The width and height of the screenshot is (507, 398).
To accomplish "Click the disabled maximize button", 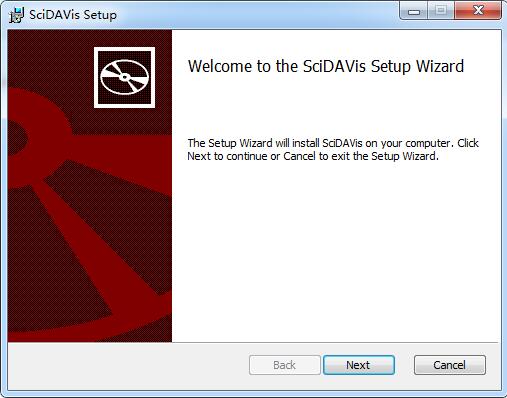I will pos(441,11).
